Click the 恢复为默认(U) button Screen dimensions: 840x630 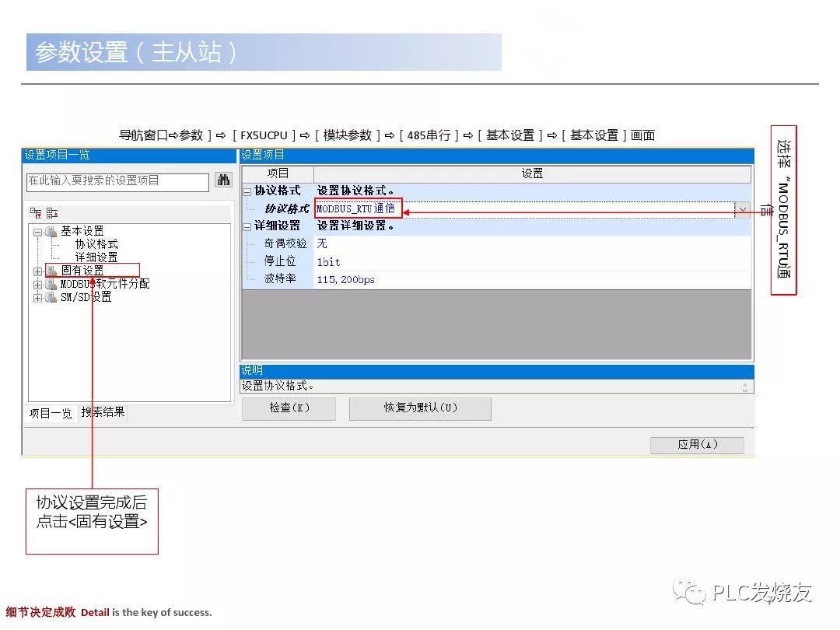coord(420,408)
